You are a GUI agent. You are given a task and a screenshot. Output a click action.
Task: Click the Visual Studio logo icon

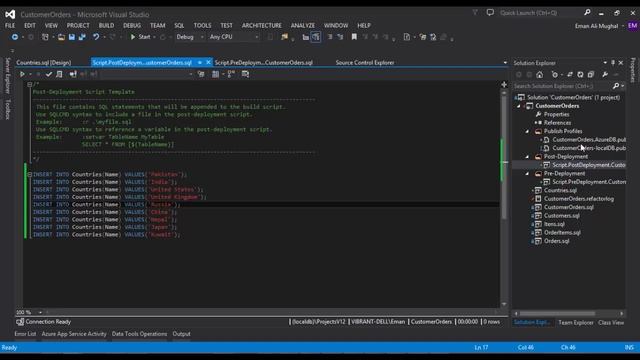[x=10, y=14]
